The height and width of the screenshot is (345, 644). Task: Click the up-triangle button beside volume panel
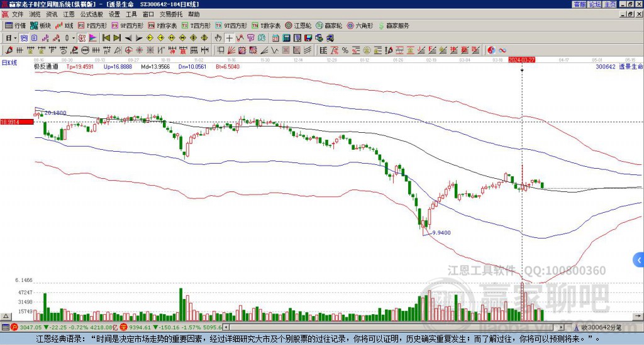click(6, 316)
